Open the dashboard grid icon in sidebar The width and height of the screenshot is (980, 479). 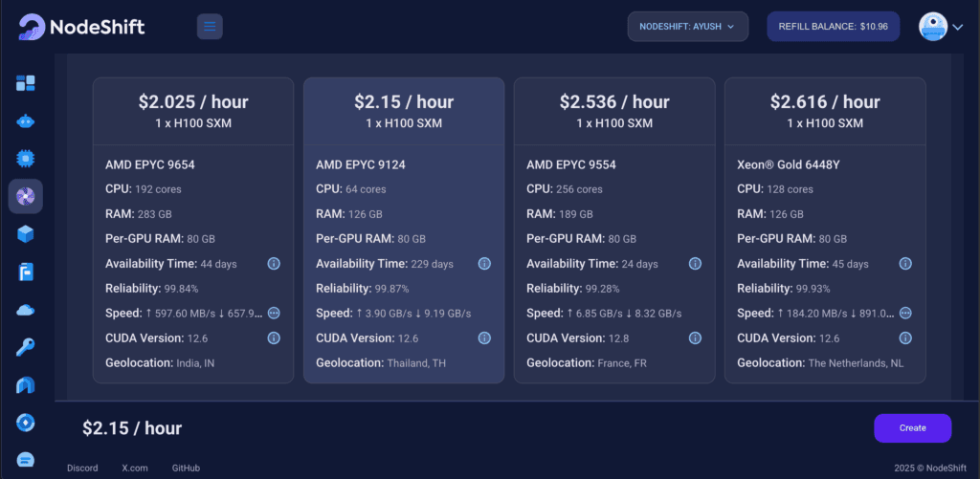[x=26, y=83]
